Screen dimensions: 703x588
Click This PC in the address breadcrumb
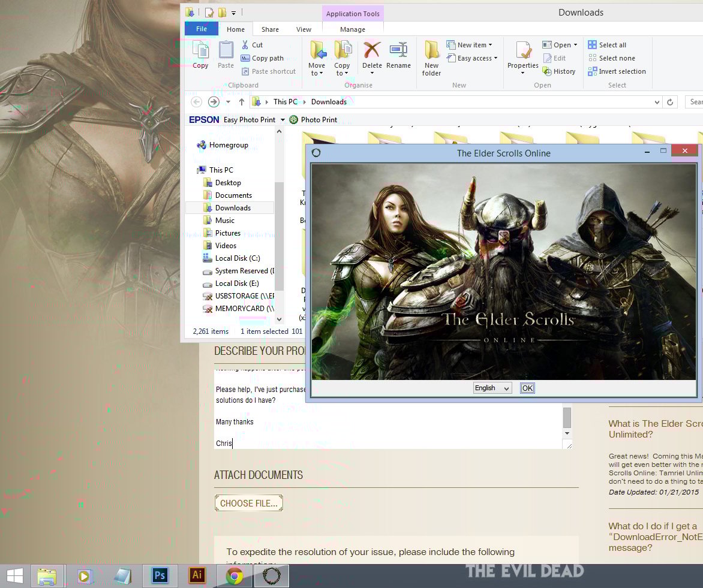285,102
